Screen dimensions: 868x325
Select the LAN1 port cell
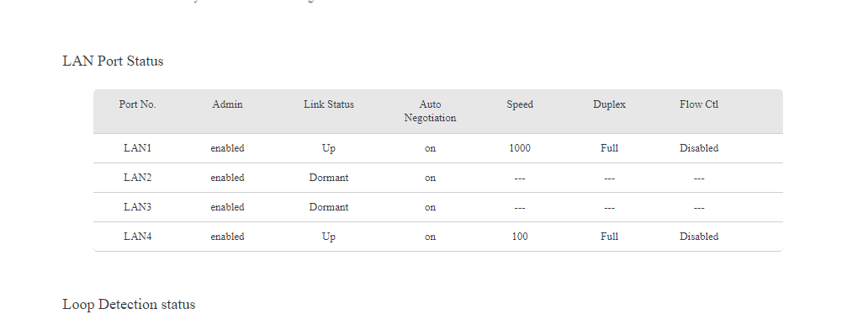pos(137,148)
